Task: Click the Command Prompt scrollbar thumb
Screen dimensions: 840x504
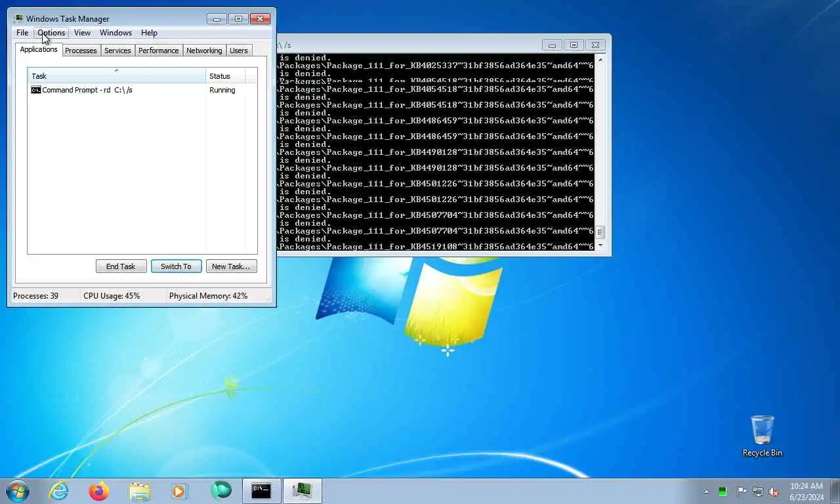Action: pos(600,232)
